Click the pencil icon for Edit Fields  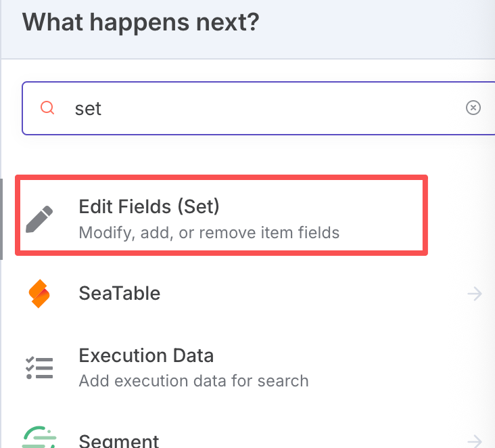[x=39, y=219]
